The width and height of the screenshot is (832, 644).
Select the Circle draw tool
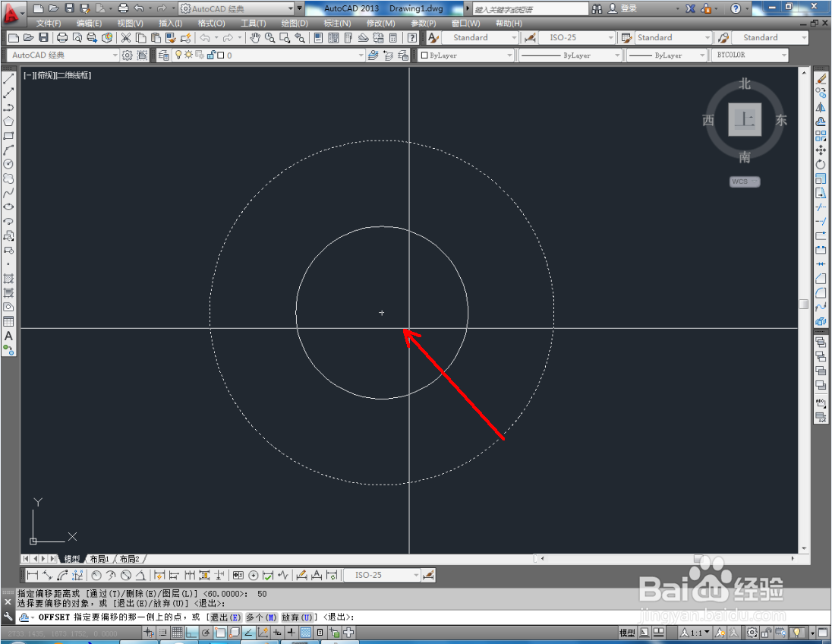(8, 164)
